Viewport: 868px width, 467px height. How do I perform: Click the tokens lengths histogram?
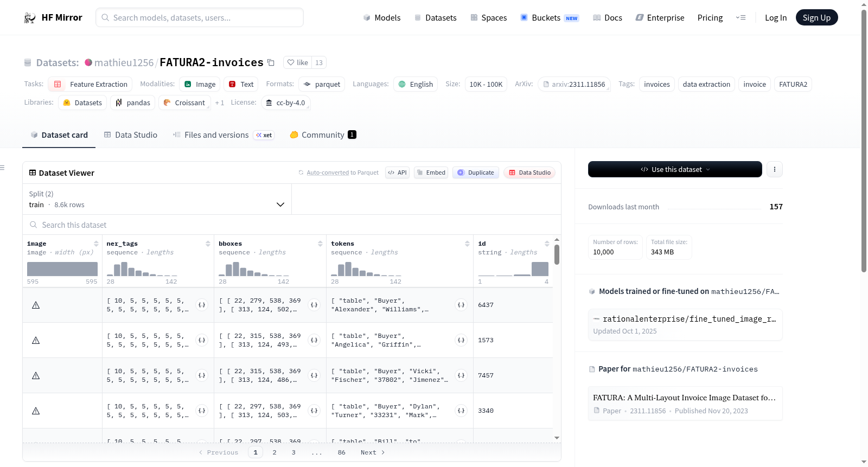(x=366, y=268)
